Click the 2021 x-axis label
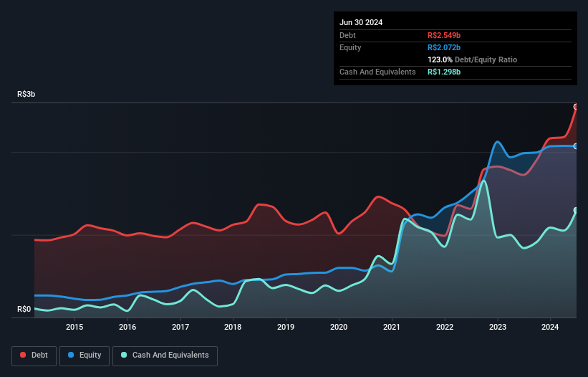Viewport: 588px width, 377px height. [x=392, y=327]
